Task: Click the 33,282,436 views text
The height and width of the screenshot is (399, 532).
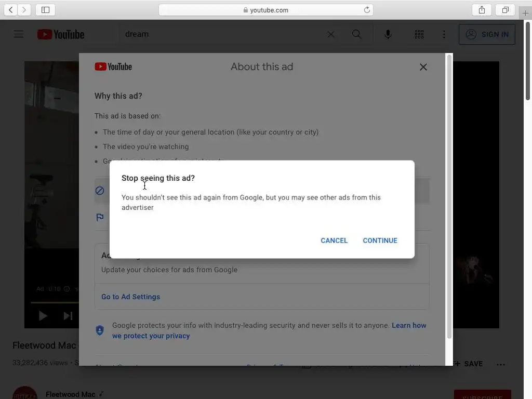Action: tap(40, 363)
